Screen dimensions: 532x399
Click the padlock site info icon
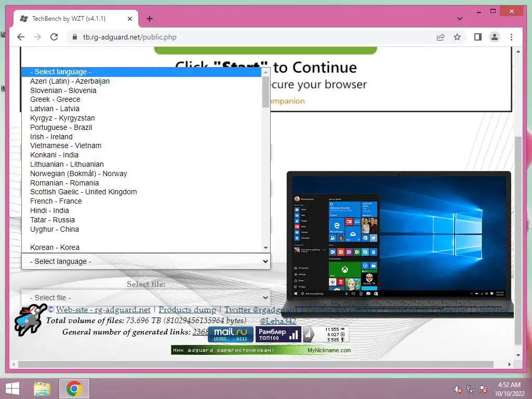click(x=74, y=37)
